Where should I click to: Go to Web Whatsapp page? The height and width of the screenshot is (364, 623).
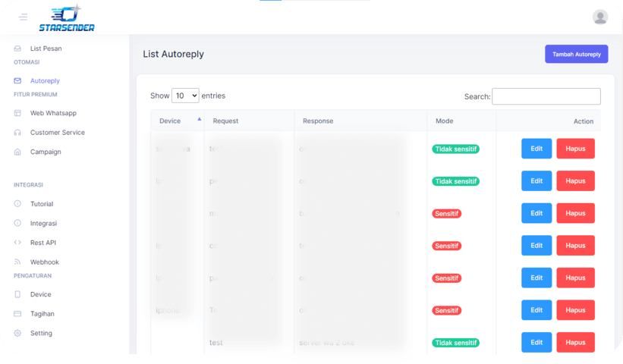[53, 113]
